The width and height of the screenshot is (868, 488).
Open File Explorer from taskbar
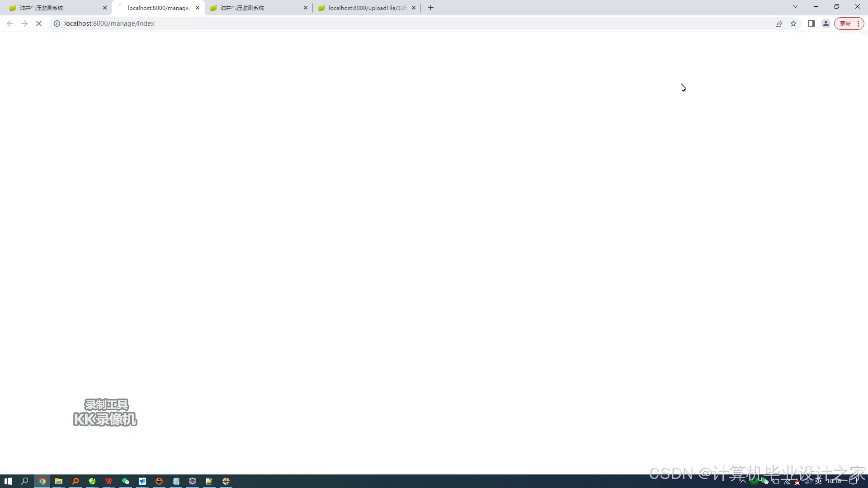tap(59, 481)
